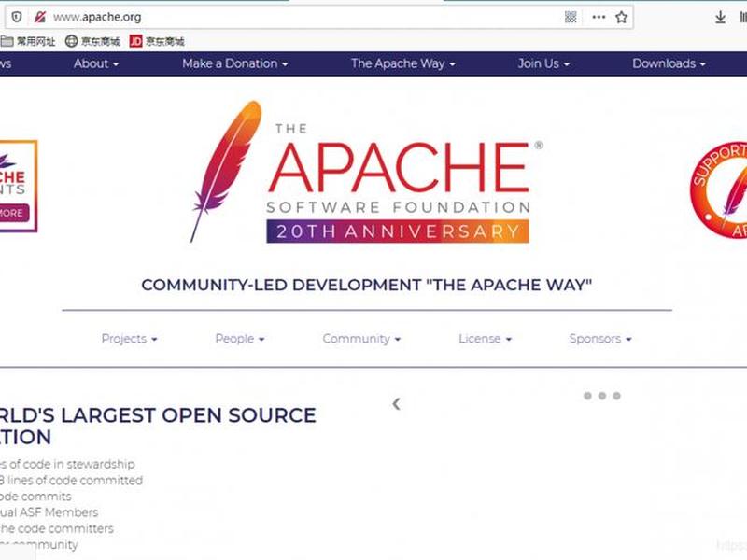Select the third carousel indicator dot
Image resolution: width=747 pixels, height=560 pixels.
616,396
